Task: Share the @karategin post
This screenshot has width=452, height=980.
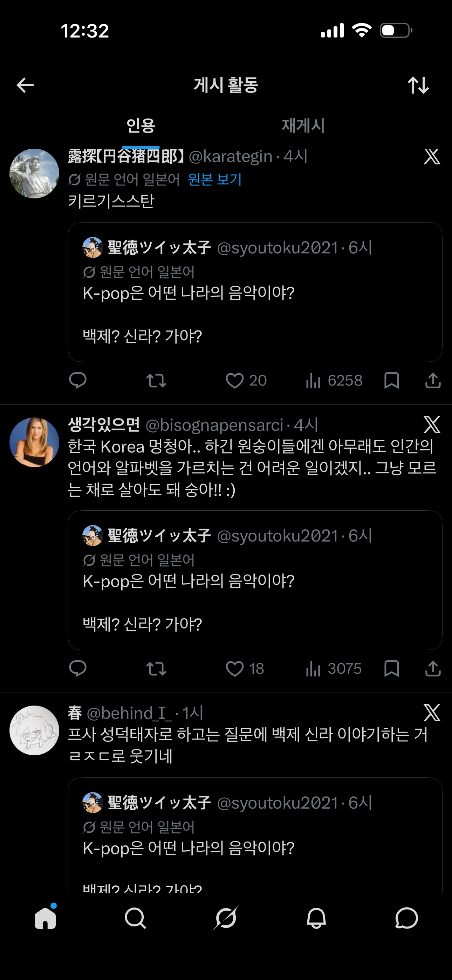Action: (x=433, y=380)
